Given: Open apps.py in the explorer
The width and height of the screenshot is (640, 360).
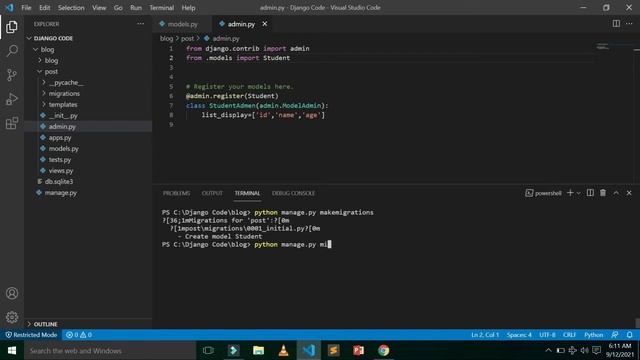Looking at the screenshot, I should click(88, 138).
